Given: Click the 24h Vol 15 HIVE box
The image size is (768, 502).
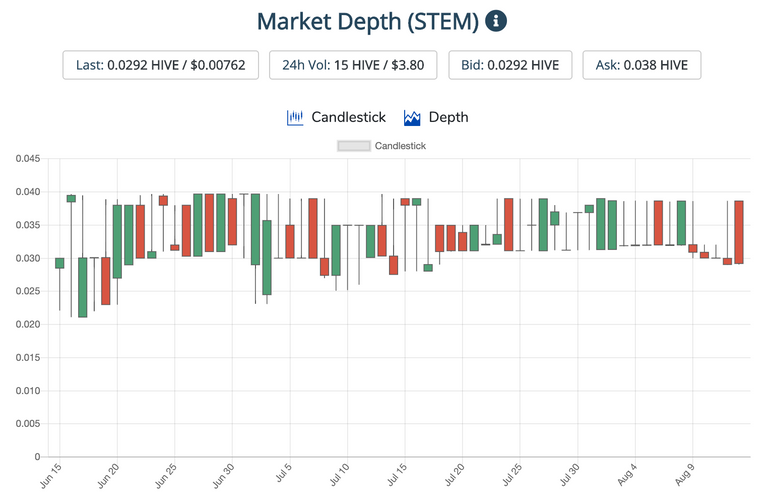Looking at the screenshot, I should pos(353,65).
